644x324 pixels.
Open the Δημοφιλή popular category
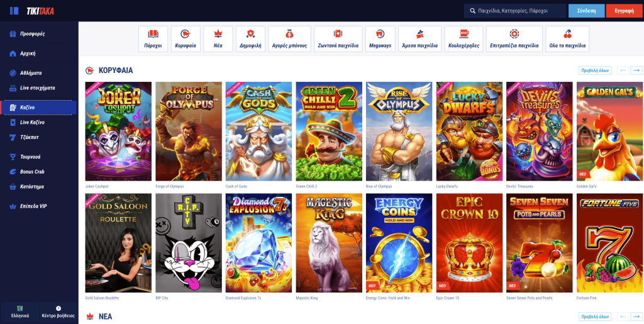(x=250, y=39)
